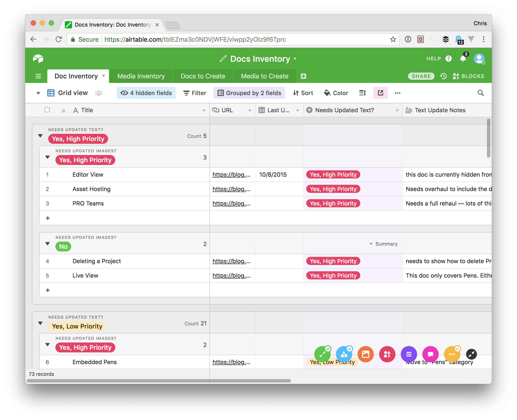517x420 pixels.
Task: Click the green expand arrows circle icon
Action: tap(322, 354)
